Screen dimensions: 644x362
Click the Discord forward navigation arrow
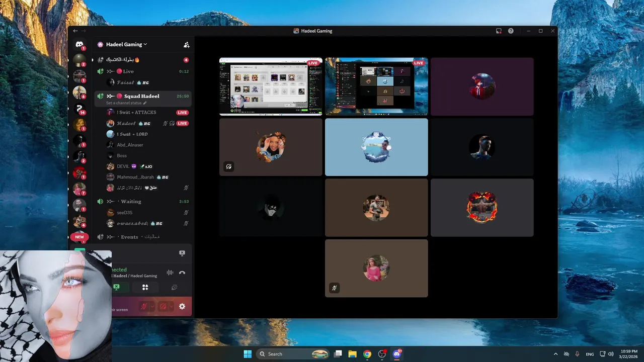point(84,31)
